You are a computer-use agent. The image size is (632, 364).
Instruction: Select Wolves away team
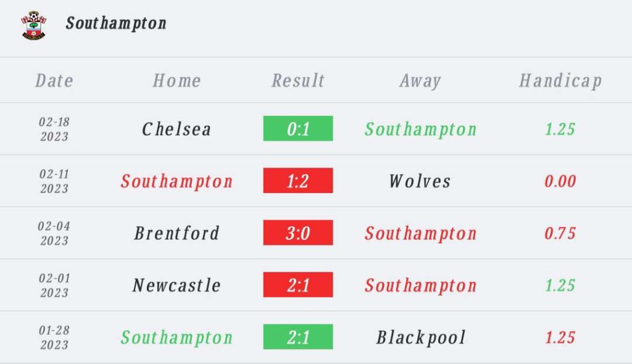[x=420, y=181]
